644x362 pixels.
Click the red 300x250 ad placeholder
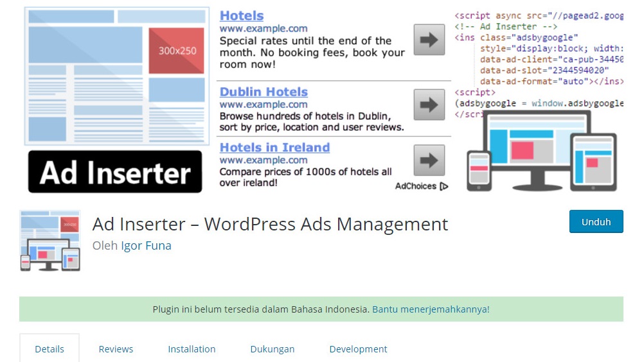pos(176,51)
